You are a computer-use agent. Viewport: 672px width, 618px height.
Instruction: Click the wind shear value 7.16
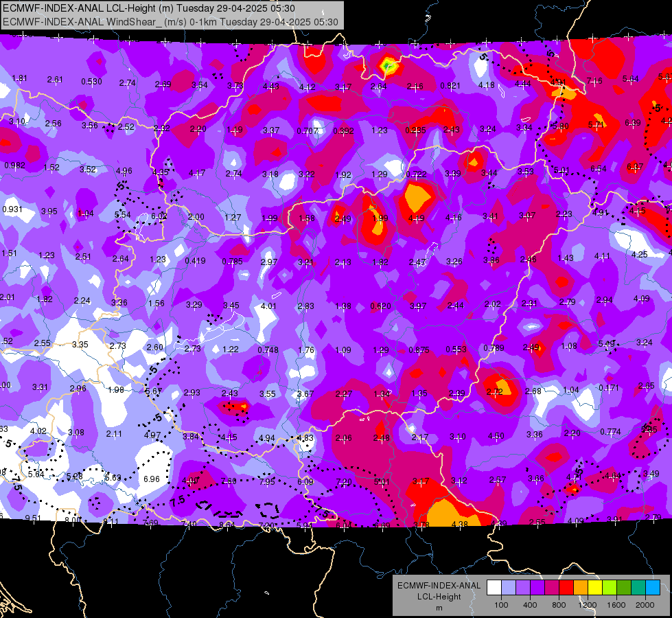click(x=594, y=80)
